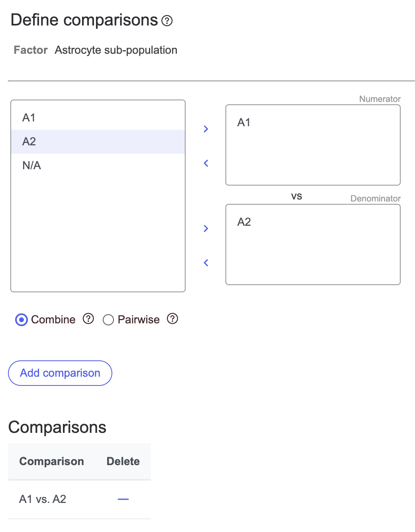Move selected item to Denominator with right arrow
Viewport: 415px width, 532px height.
[206, 229]
